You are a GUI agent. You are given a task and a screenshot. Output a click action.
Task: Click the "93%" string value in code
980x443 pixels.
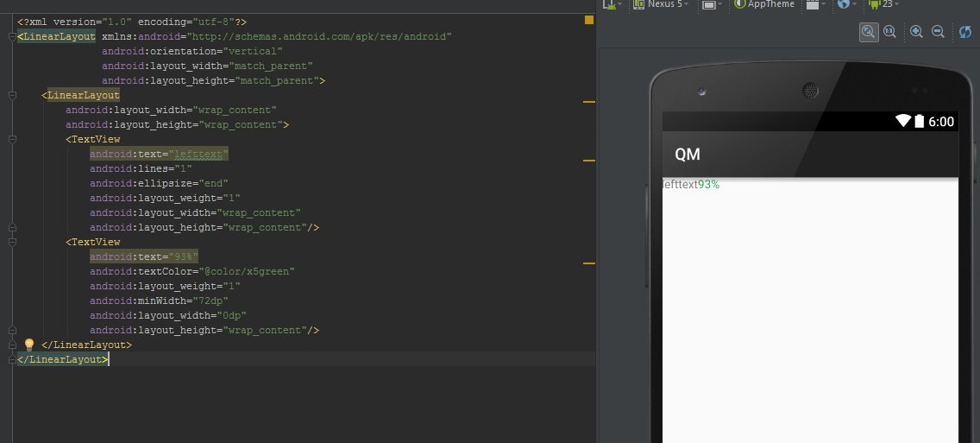tap(183, 256)
